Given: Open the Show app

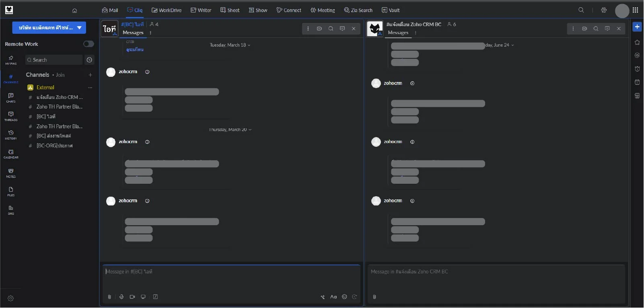Looking at the screenshot, I should pyautogui.click(x=258, y=10).
